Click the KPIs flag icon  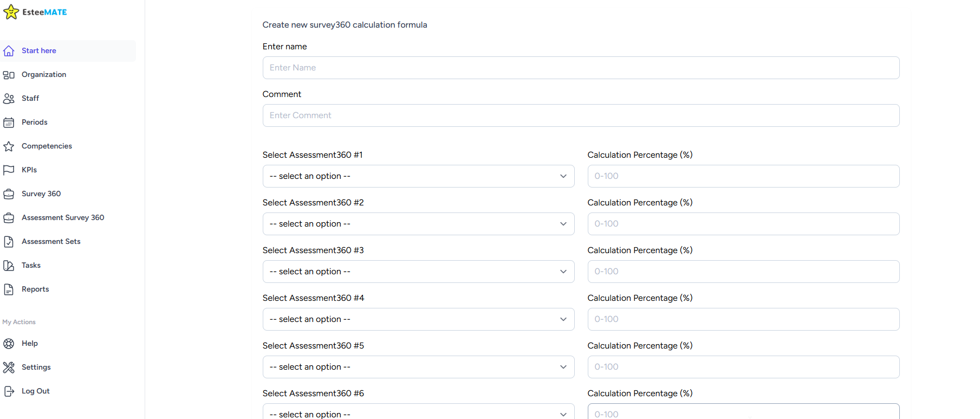point(9,170)
